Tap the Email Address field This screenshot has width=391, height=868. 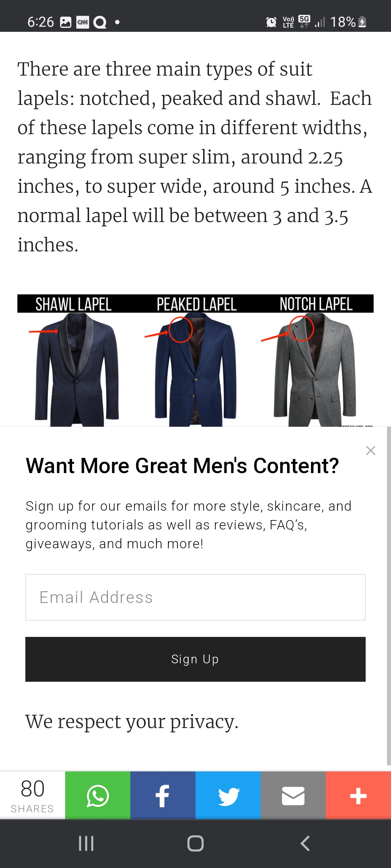(x=195, y=597)
